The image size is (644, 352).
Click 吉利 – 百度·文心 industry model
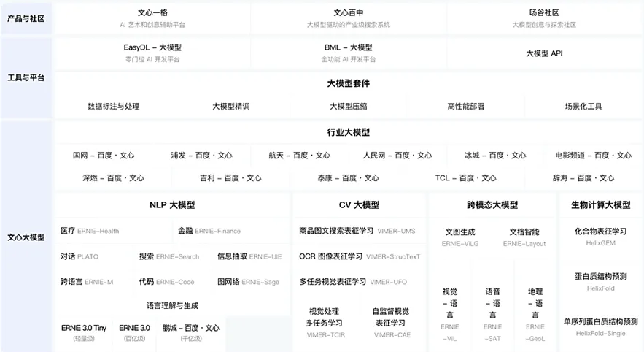230,178
